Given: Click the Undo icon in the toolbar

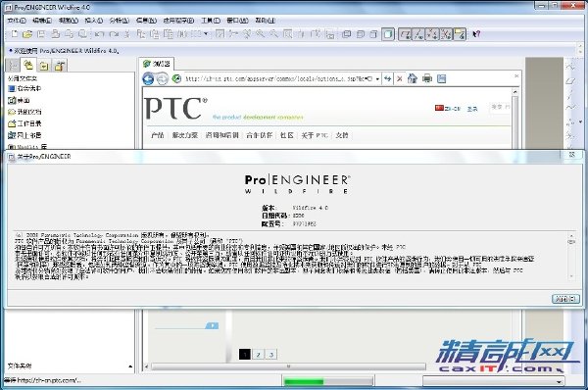Looking at the screenshot, I should (x=99, y=34).
